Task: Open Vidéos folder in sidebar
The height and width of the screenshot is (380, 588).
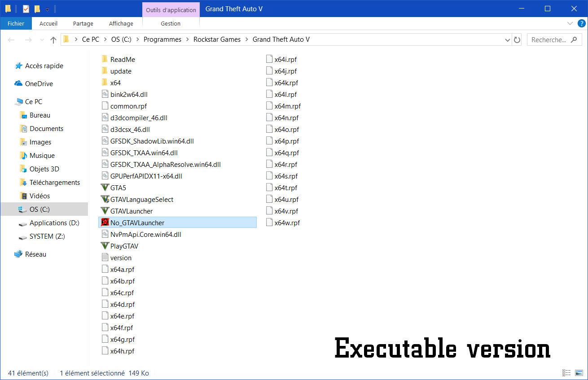Action: coord(35,196)
